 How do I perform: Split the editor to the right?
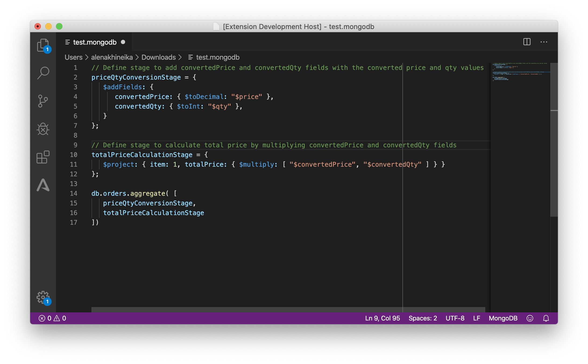(527, 42)
